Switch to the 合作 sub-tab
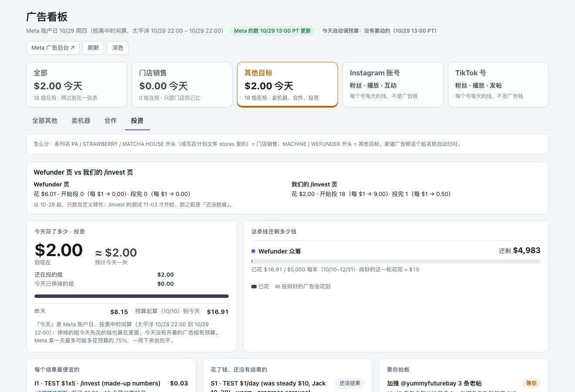Image resolution: width=575 pixels, height=392 pixels. [111, 121]
